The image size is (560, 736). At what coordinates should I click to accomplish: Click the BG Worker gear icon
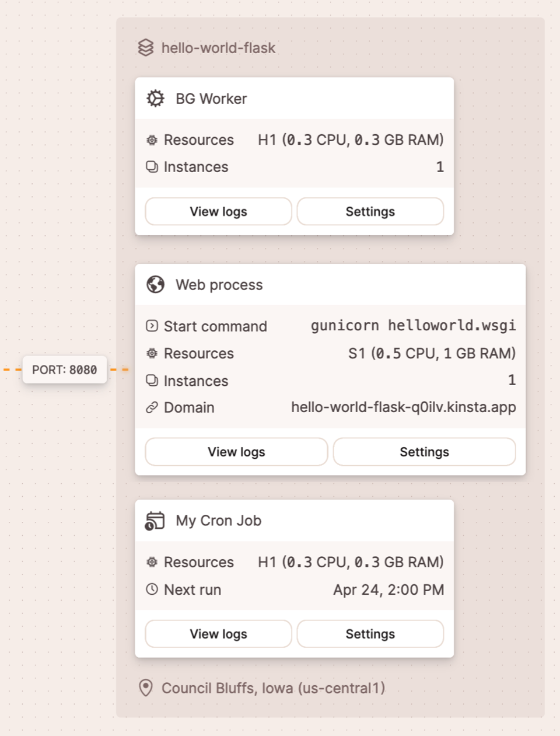pyautogui.click(x=155, y=99)
